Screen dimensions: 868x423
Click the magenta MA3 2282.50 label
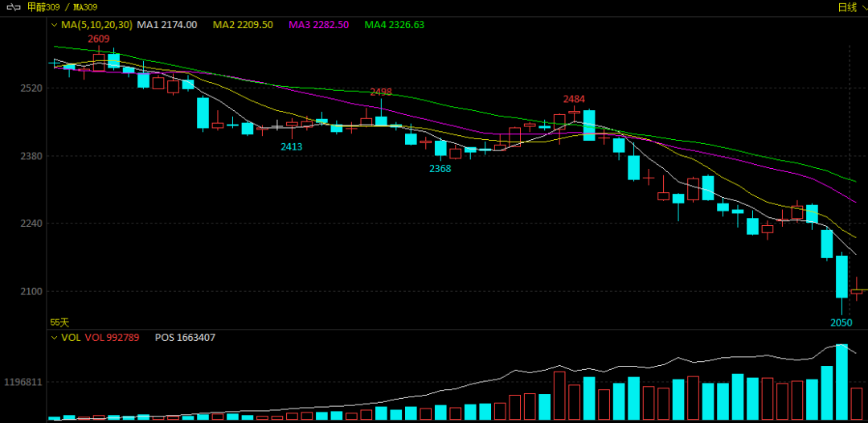[x=318, y=25]
